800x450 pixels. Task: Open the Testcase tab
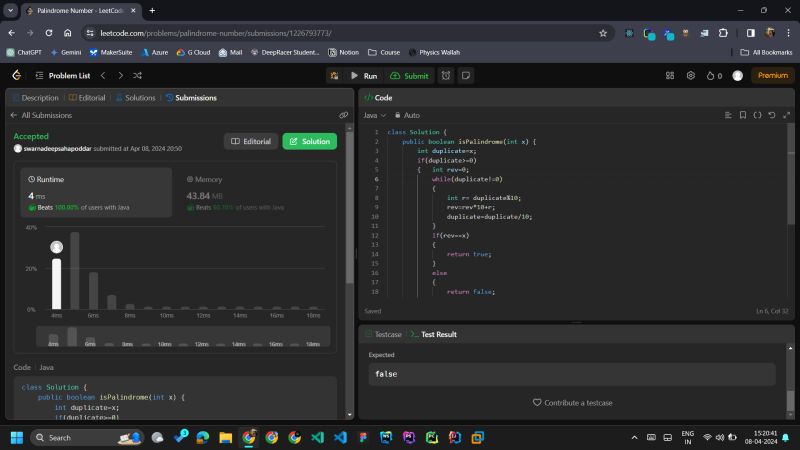point(384,334)
